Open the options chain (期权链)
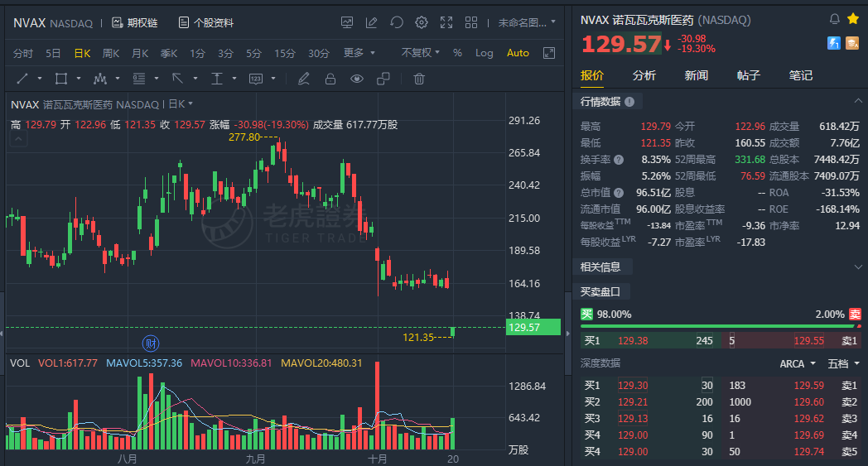The height and width of the screenshot is (466, 868). click(134, 22)
